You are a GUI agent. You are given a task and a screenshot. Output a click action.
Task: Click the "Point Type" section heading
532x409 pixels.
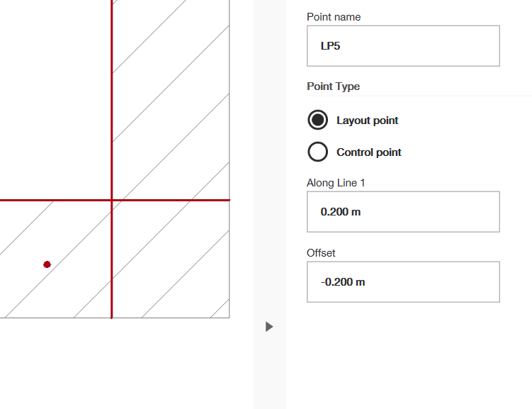333,86
